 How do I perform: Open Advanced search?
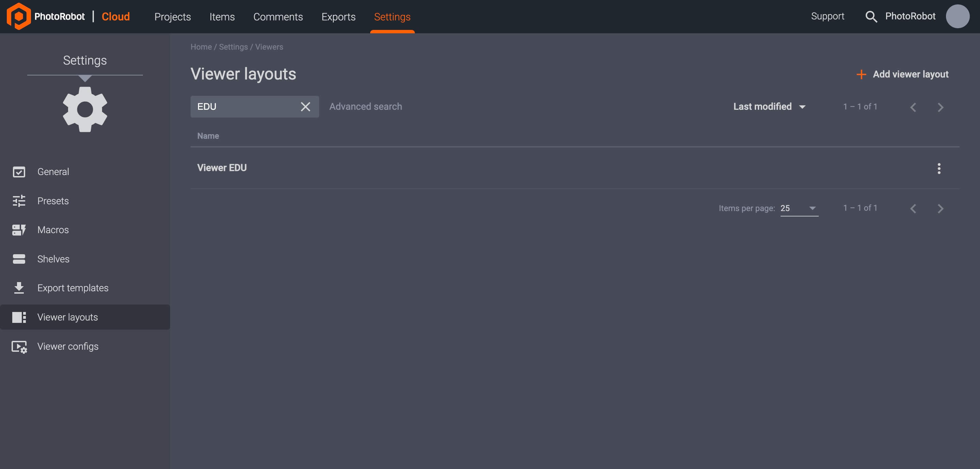(x=365, y=106)
